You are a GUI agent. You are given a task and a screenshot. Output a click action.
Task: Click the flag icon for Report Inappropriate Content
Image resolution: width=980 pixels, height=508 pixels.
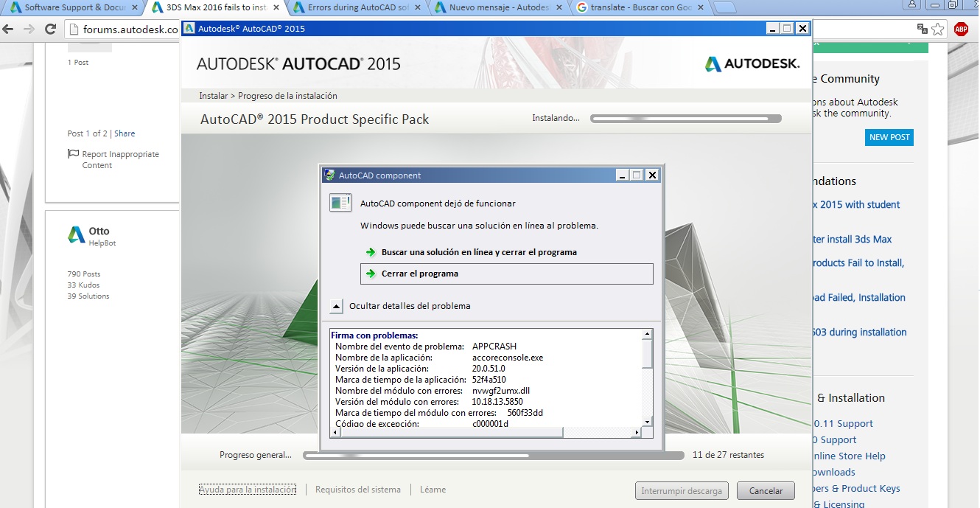click(x=73, y=153)
